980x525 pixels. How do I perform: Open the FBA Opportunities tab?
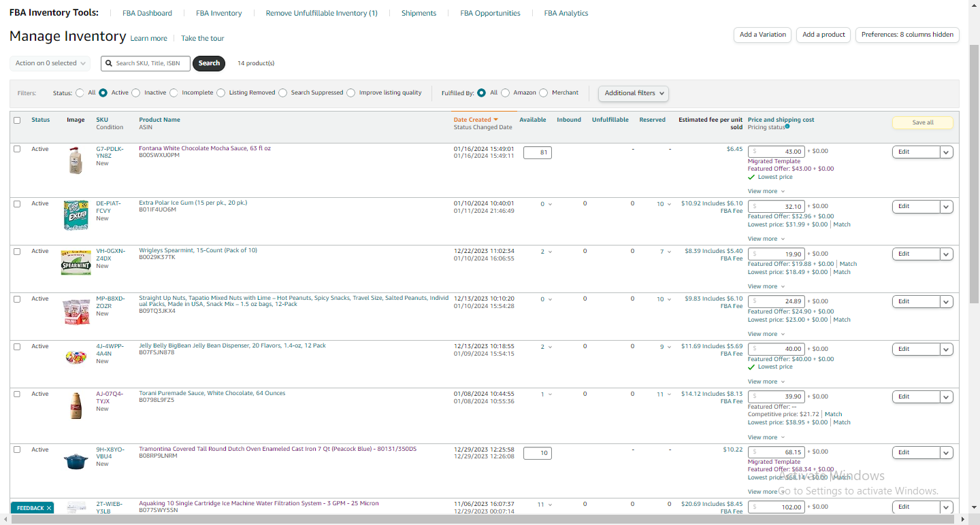(490, 13)
